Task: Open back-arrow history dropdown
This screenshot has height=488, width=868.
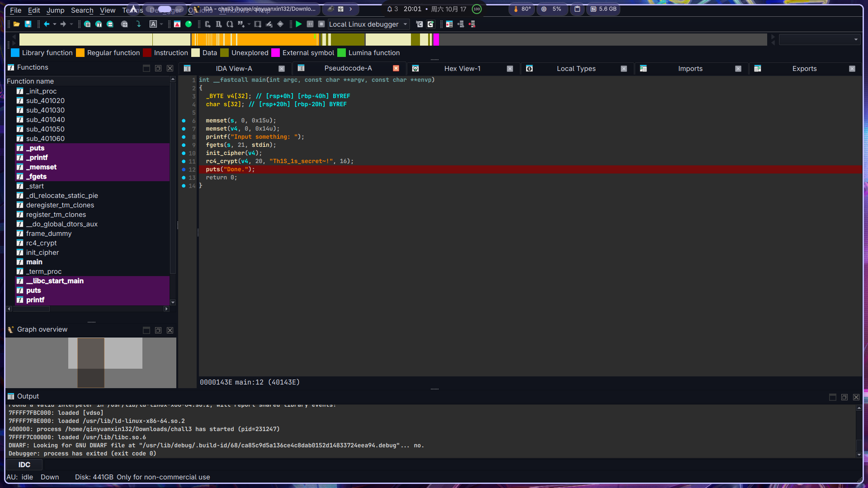Action: click(x=55, y=24)
